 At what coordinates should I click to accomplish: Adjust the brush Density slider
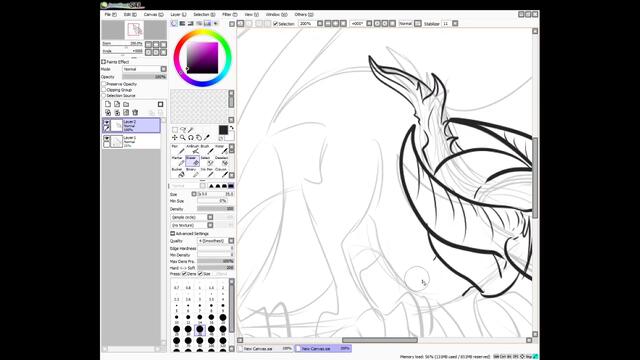[x=216, y=209]
